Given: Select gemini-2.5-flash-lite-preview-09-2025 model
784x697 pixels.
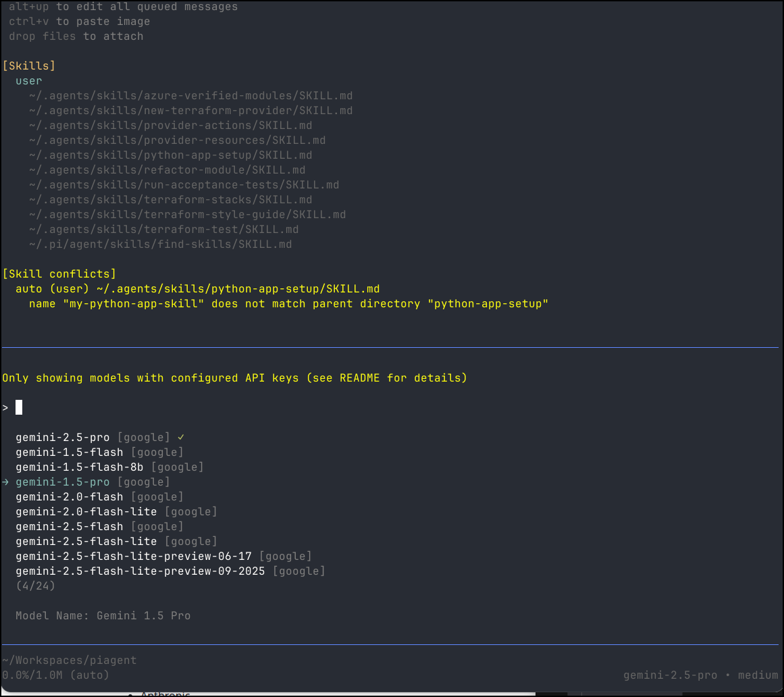Looking at the screenshot, I should pyautogui.click(x=140, y=571).
